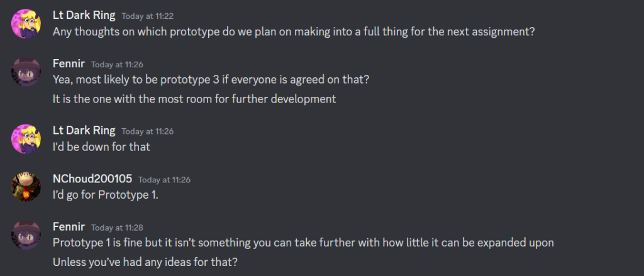Click NChoud200105's "Today at 11:26" timestamp
The width and height of the screenshot is (644, 276).
pyautogui.click(x=164, y=179)
